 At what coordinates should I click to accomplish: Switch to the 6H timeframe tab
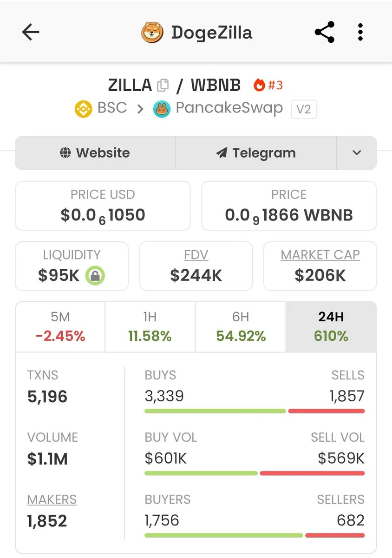click(241, 327)
